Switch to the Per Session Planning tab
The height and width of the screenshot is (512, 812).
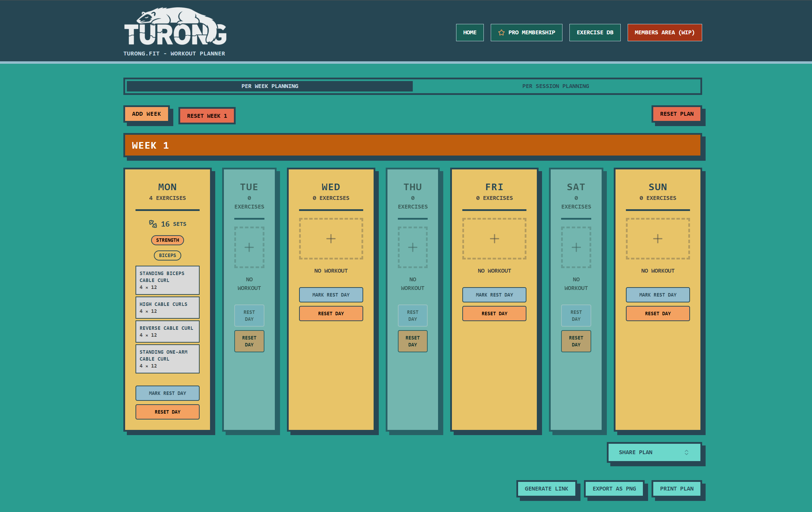[x=556, y=86]
